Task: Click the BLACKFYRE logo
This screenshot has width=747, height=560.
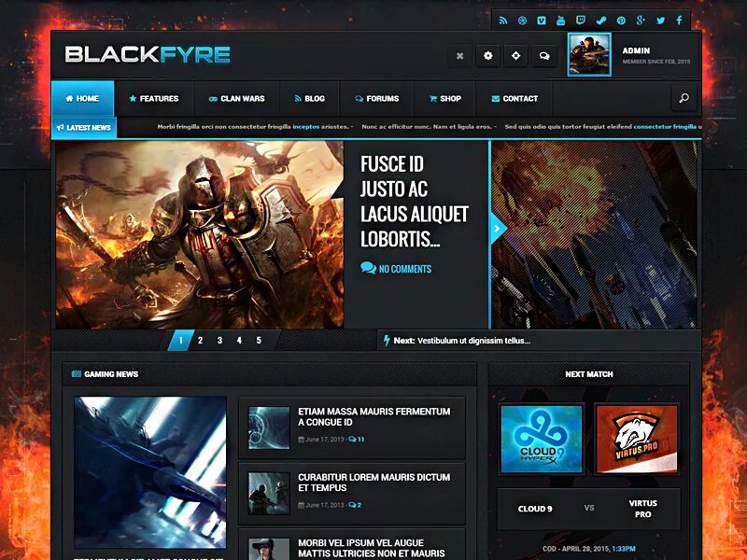Action: pos(148,54)
